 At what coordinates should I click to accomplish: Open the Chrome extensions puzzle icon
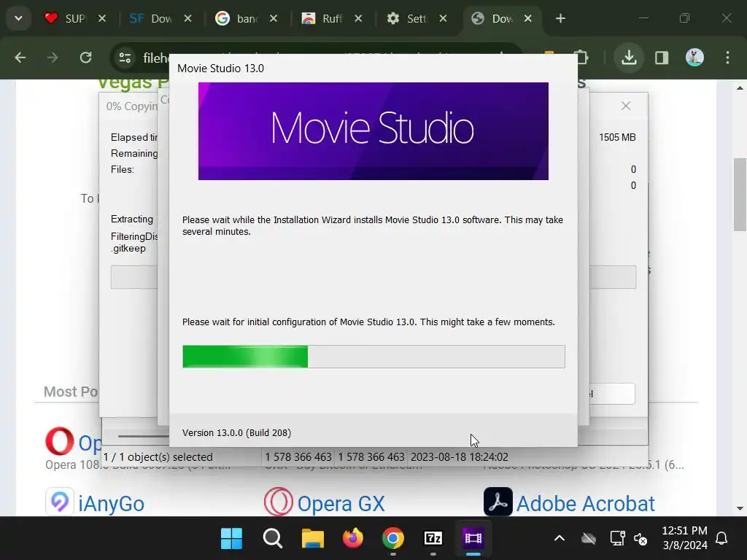coord(582,58)
